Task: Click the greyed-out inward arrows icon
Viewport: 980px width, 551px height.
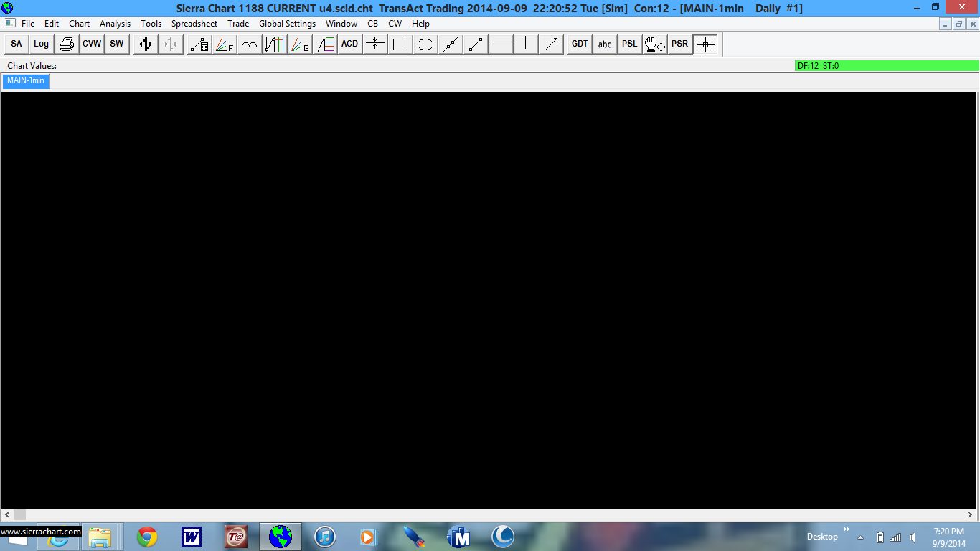Action: click(171, 44)
